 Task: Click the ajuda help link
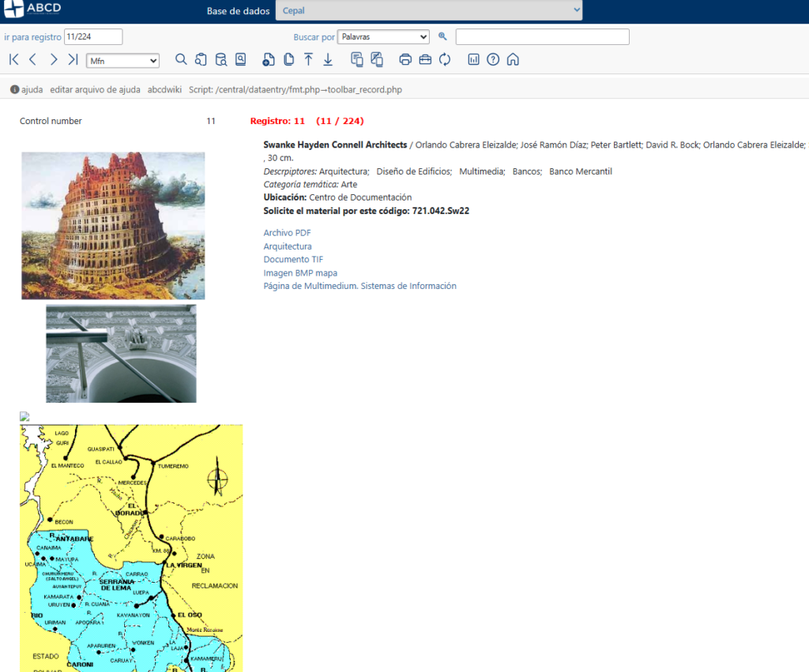tap(32, 90)
